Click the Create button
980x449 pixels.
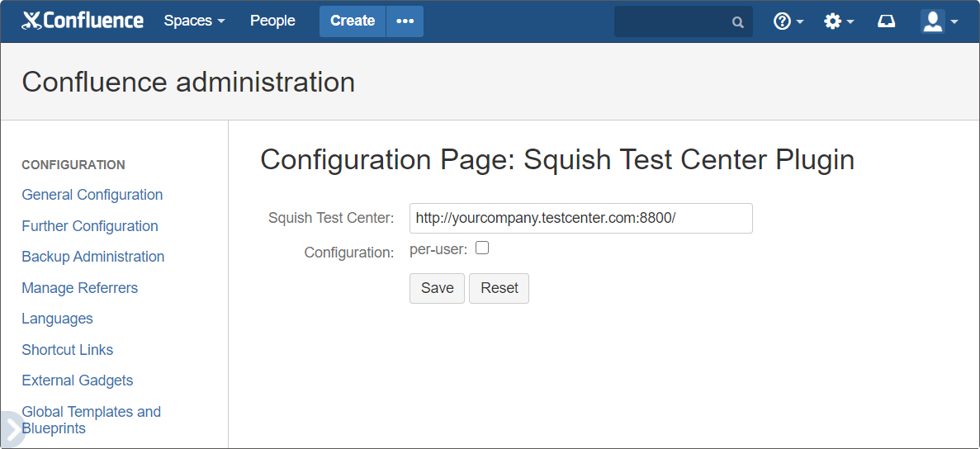(x=353, y=21)
